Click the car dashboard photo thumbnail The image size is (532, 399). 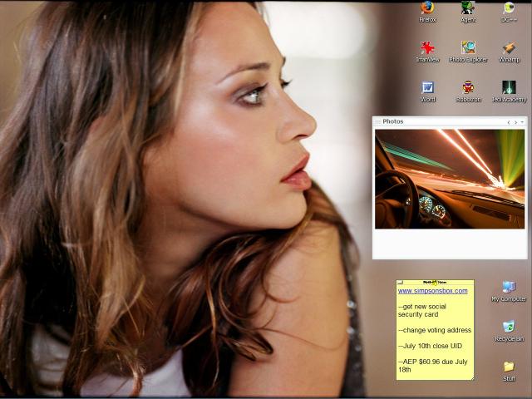(x=450, y=179)
